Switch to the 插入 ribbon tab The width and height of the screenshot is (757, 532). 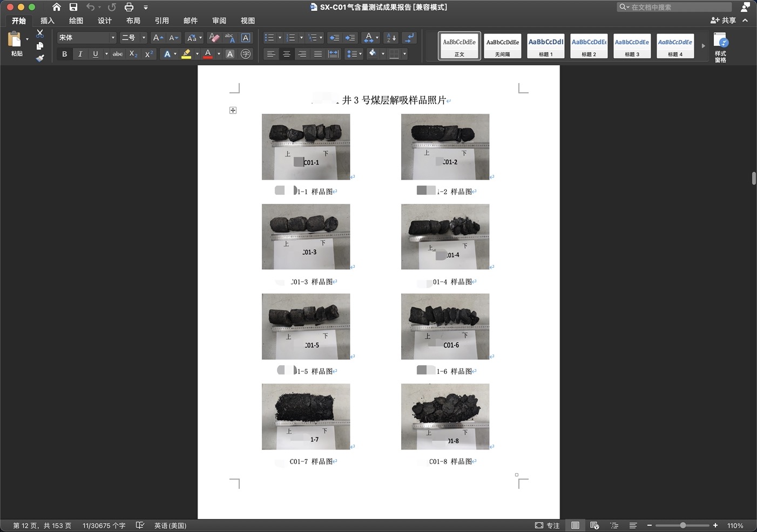48,21
